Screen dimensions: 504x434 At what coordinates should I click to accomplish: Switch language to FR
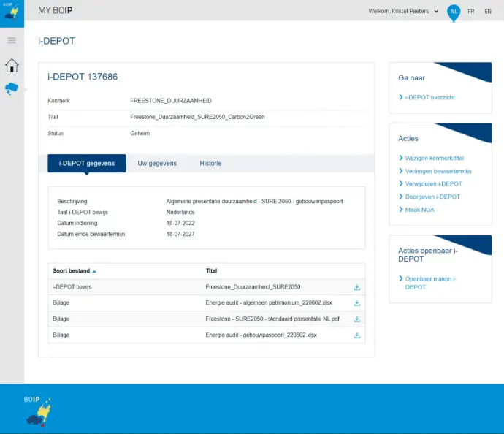pyautogui.click(x=471, y=12)
